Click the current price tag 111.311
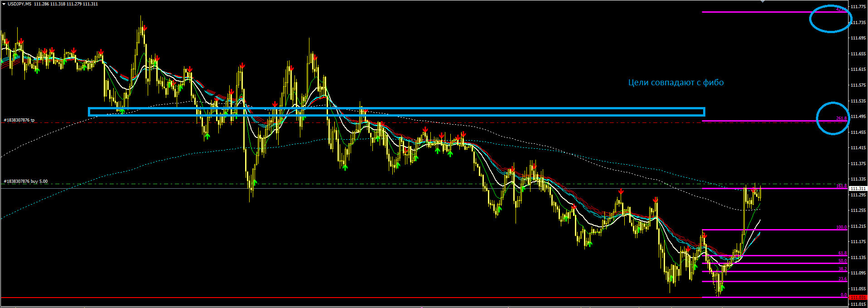Screen dimensions: 868x308 (x=858, y=188)
